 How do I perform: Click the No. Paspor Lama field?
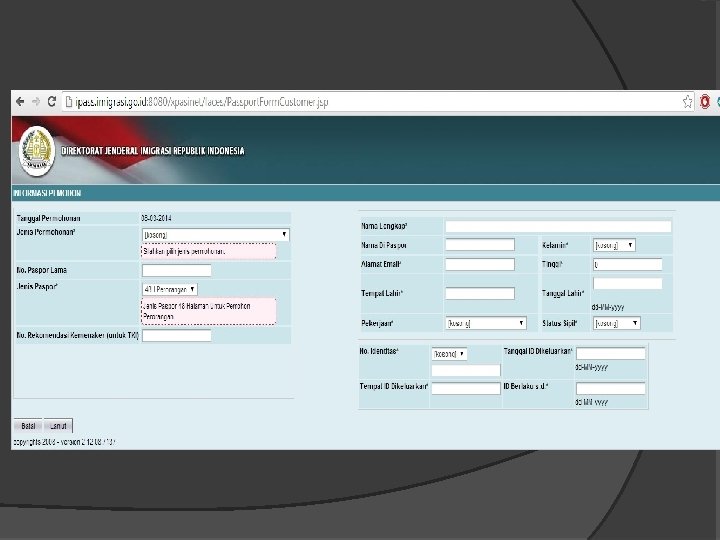[176, 270]
